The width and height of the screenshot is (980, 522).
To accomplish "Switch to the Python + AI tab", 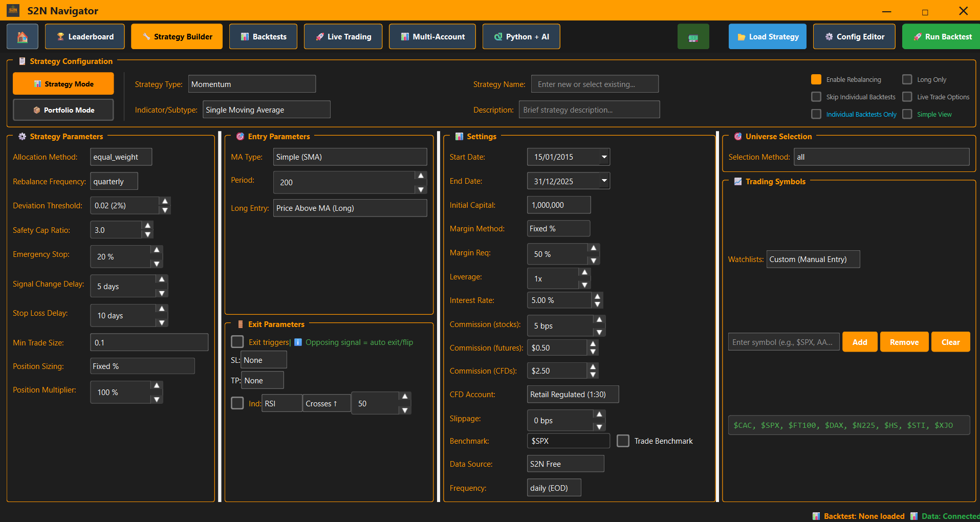I will tap(521, 37).
